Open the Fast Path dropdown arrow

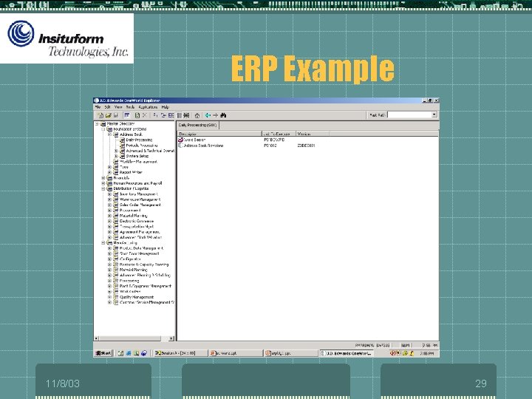coord(434,115)
